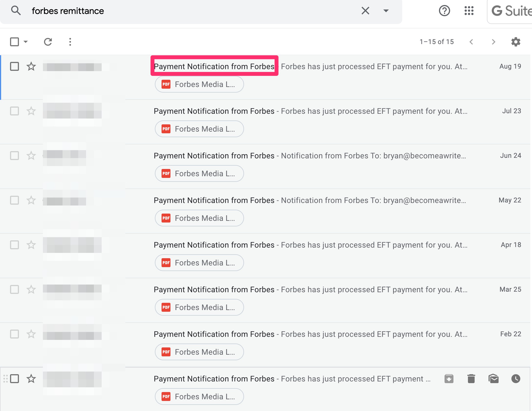Go to newer results page arrow

(x=471, y=42)
